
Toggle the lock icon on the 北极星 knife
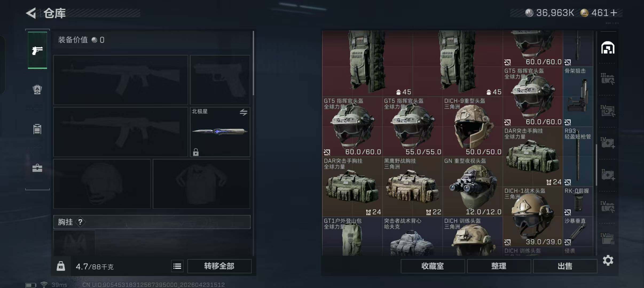pyautogui.click(x=196, y=152)
